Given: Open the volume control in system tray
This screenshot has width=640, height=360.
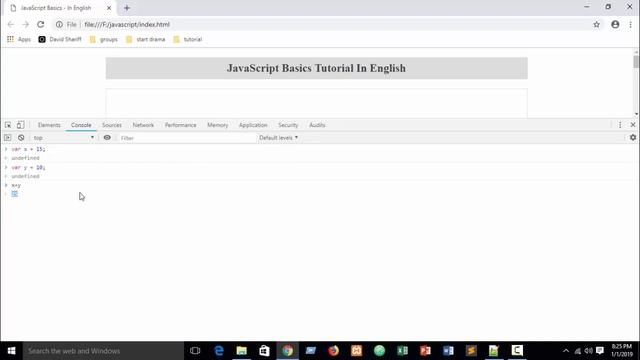Looking at the screenshot, I should [589, 351].
